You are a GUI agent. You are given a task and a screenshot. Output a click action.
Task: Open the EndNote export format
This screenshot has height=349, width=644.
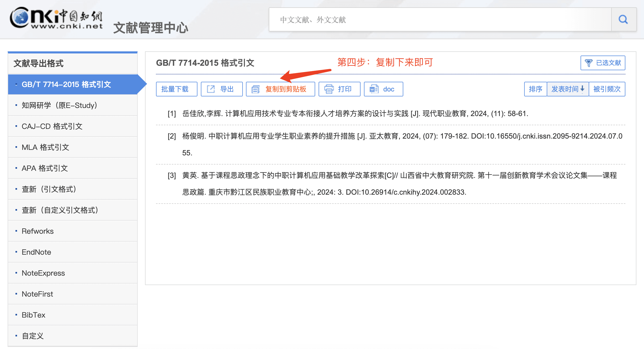36,252
